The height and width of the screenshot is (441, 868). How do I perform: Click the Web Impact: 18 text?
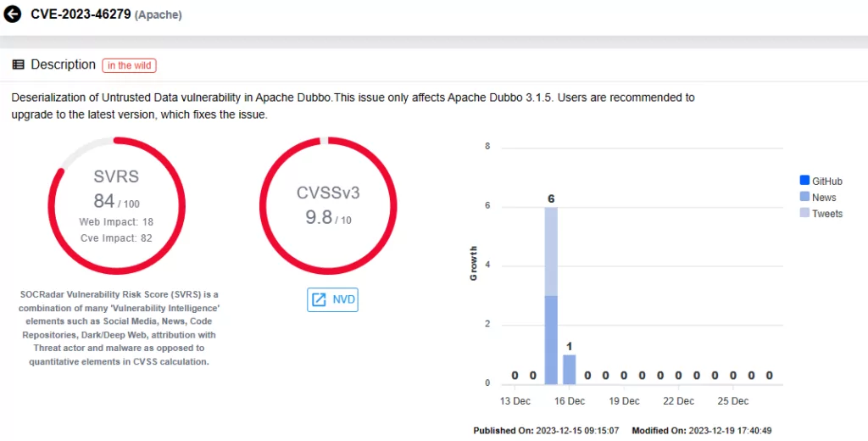[x=116, y=222]
